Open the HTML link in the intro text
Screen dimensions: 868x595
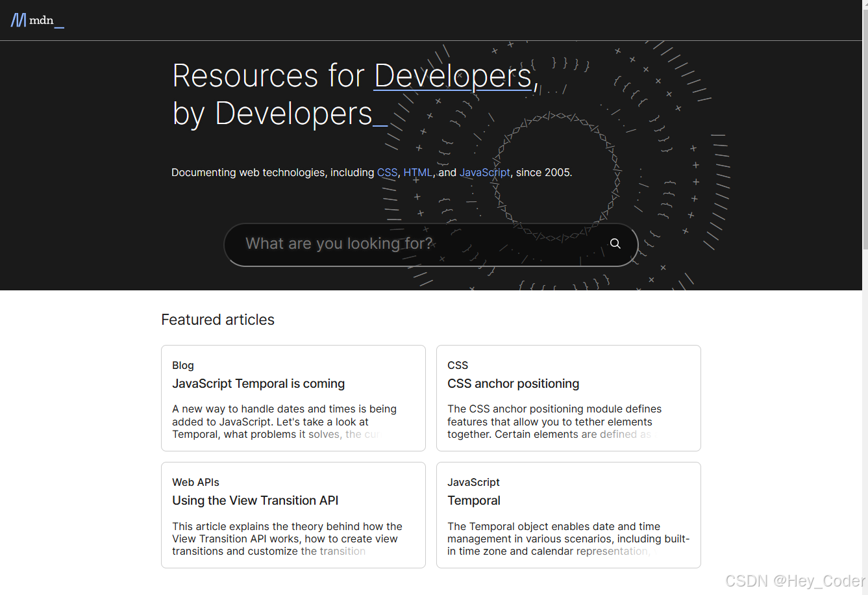pyautogui.click(x=417, y=172)
